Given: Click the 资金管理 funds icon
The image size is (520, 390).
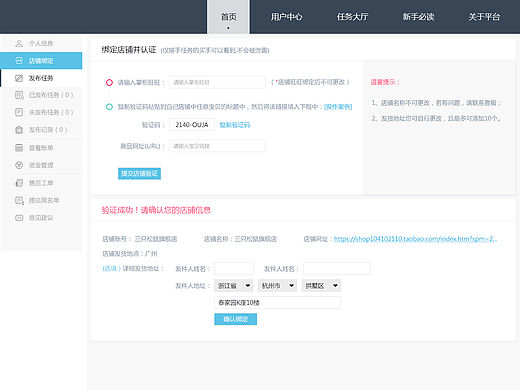Looking at the screenshot, I should [19, 165].
